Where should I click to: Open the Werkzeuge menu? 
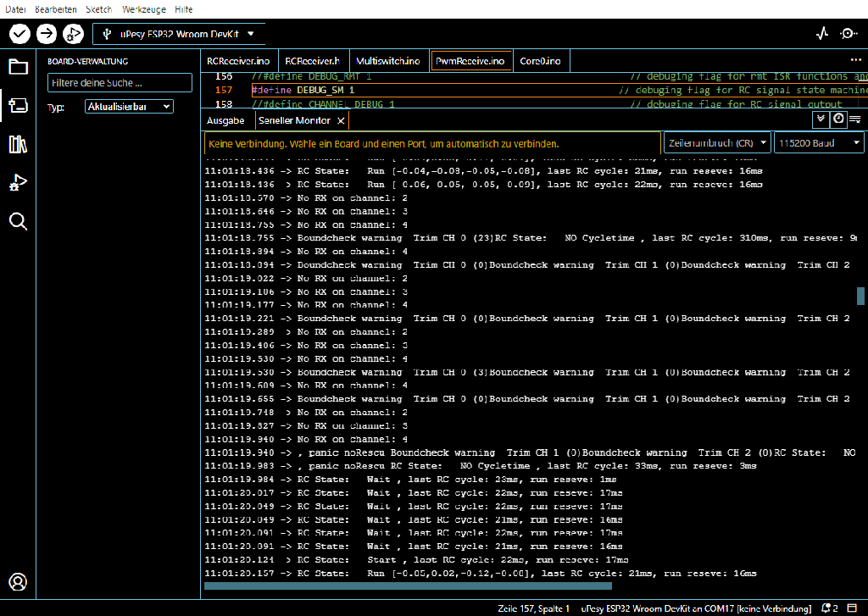click(143, 9)
